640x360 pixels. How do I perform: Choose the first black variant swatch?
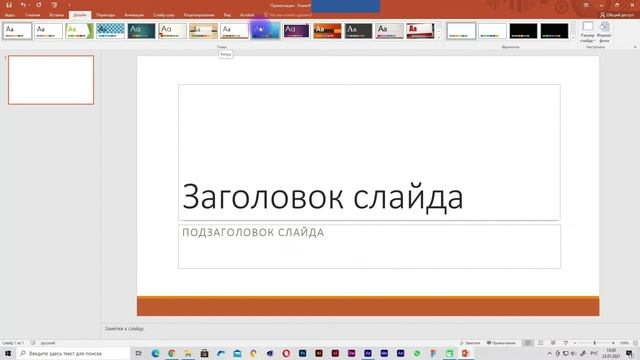523,31
